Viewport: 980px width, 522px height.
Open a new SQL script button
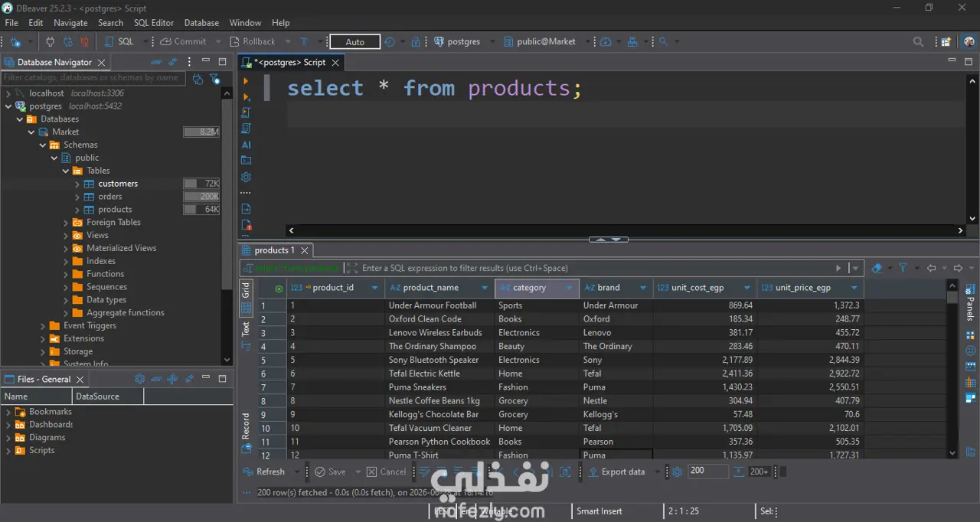pyautogui.click(x=119, y=41)
